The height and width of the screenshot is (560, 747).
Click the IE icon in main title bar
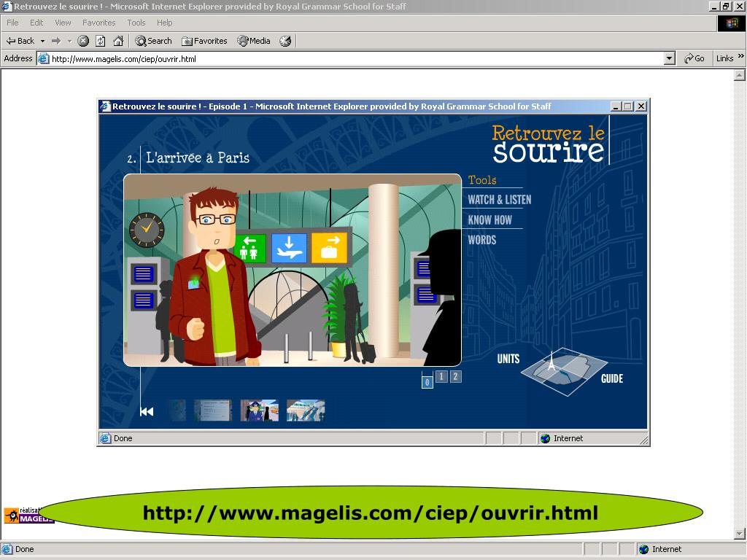pyautogui.click(x=7, y=6)
